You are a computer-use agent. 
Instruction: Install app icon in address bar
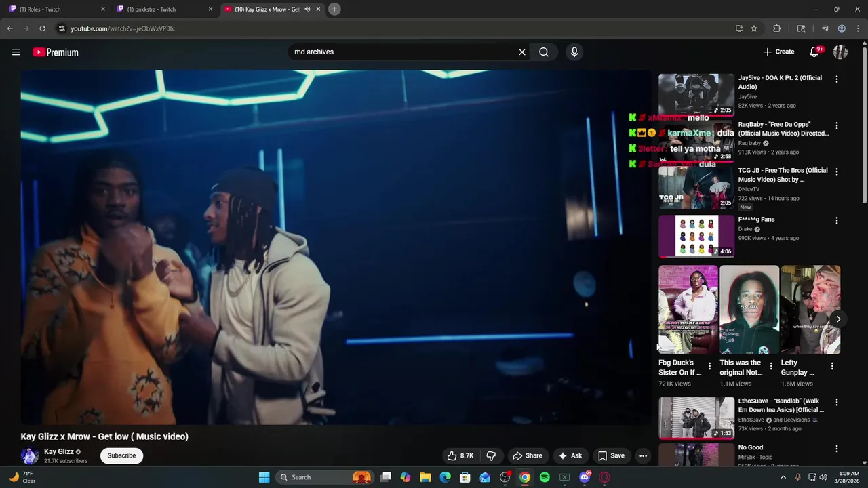[739, 28]
